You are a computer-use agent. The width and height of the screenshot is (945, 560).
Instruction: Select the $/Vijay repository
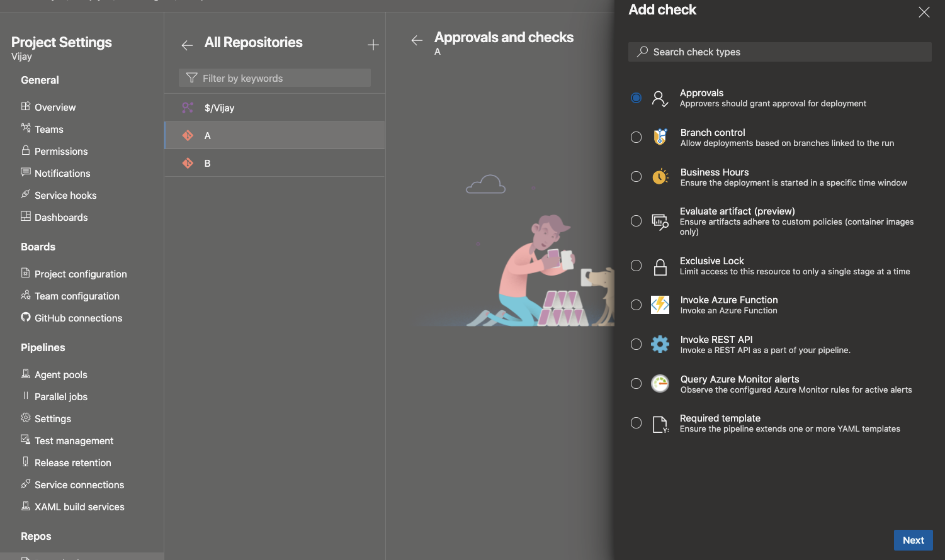(x=274, y=108)
